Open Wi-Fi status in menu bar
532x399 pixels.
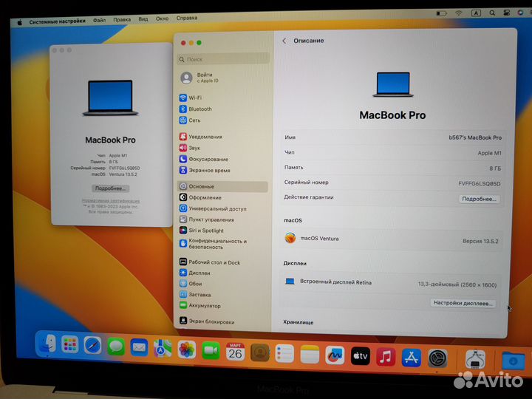tap(458, 13)
